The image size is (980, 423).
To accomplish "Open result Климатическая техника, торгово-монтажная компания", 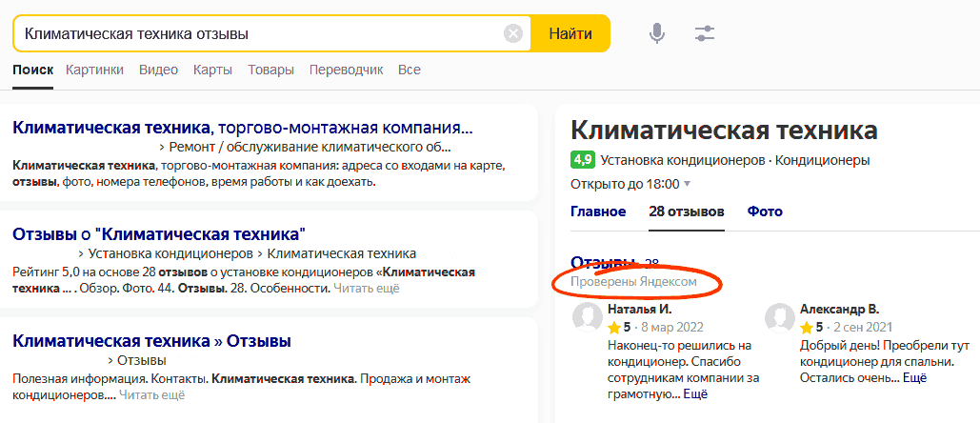I will (x=243, y=128).
